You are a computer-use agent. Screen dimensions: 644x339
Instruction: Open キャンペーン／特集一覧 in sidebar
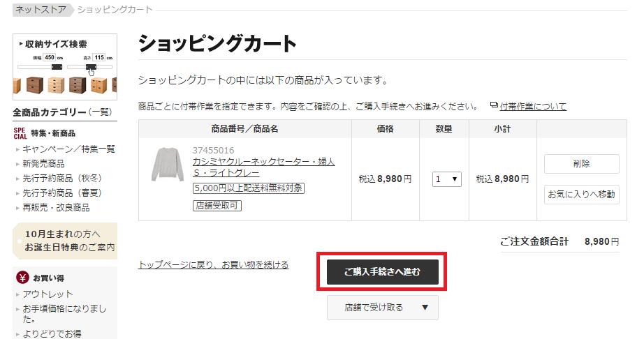(68, 149)
